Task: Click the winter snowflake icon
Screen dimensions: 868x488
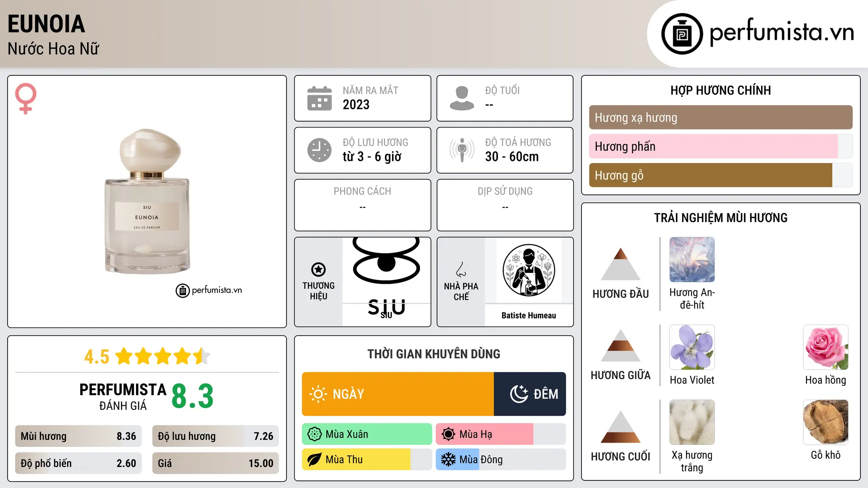Action: point(448,460)
